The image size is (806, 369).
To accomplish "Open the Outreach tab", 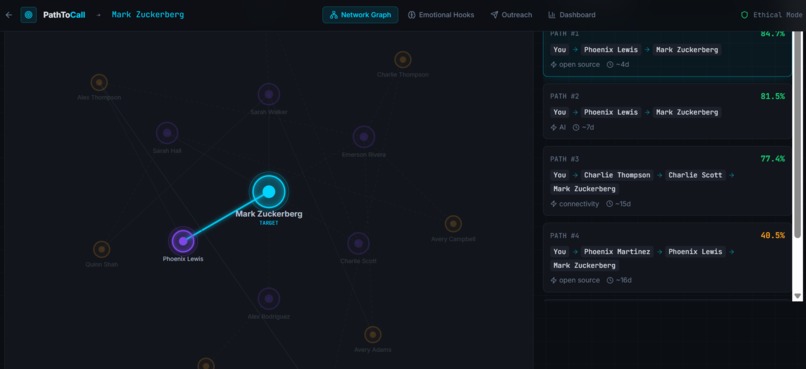I will click(511, 15).
